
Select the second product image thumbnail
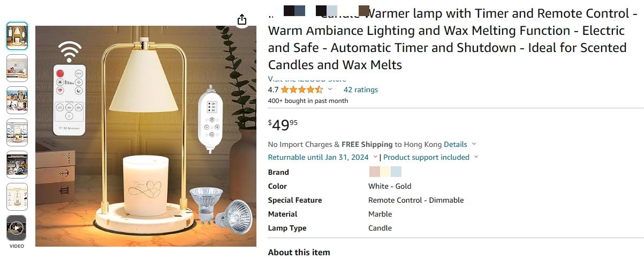17,68
